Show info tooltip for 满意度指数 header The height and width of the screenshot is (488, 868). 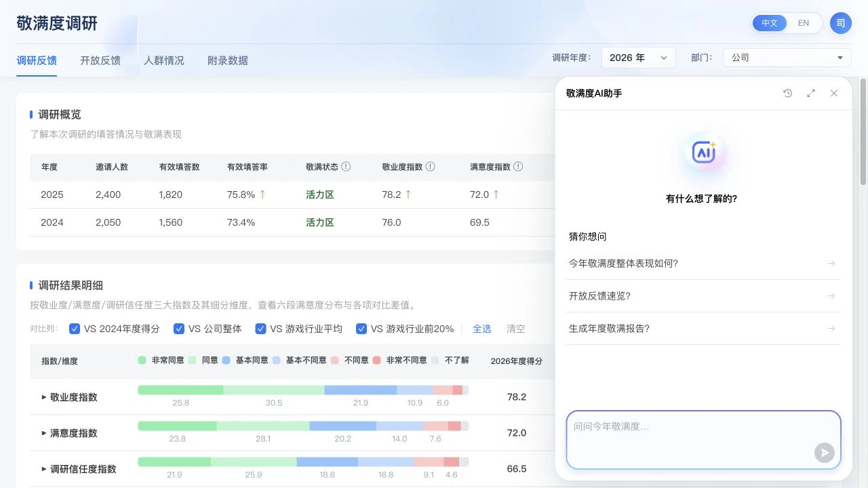518,167
